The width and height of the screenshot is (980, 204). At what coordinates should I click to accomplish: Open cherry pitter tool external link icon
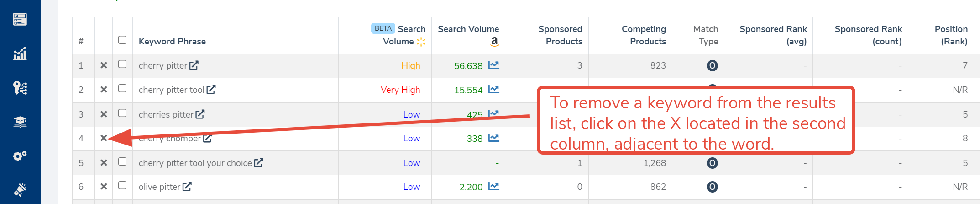point(211,90)
